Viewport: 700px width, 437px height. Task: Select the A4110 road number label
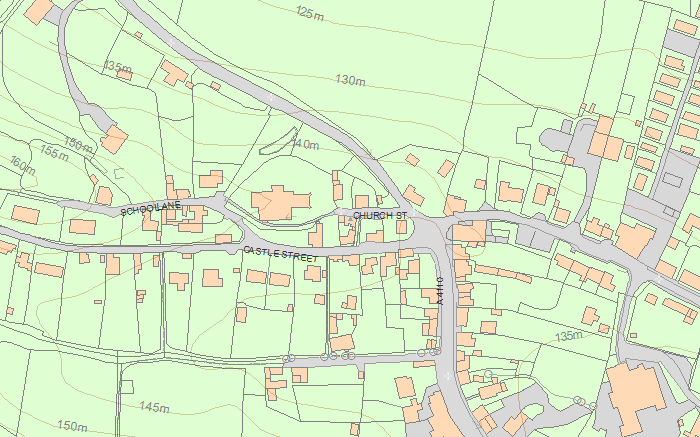click(x=440, y=291)
